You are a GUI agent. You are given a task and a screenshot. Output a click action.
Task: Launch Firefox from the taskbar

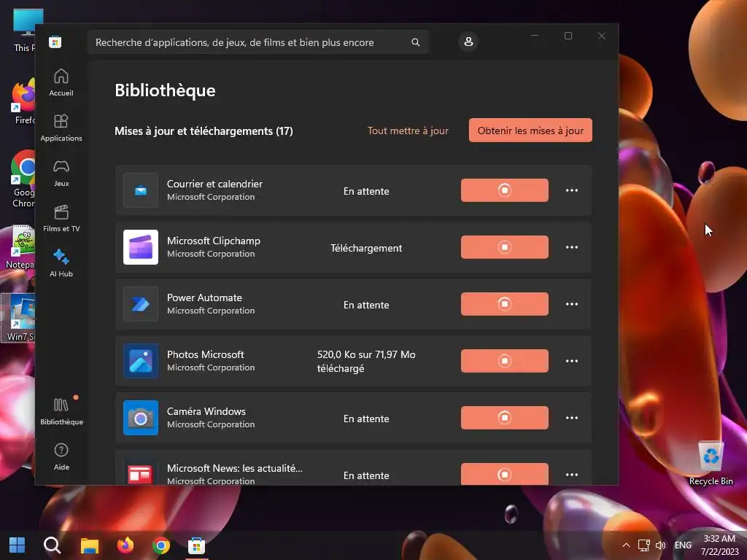125,545
